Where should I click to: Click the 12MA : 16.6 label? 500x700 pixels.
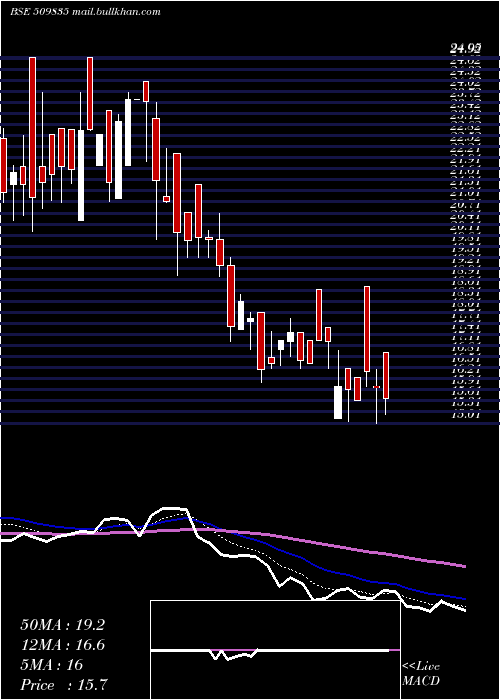coord(62,645)
